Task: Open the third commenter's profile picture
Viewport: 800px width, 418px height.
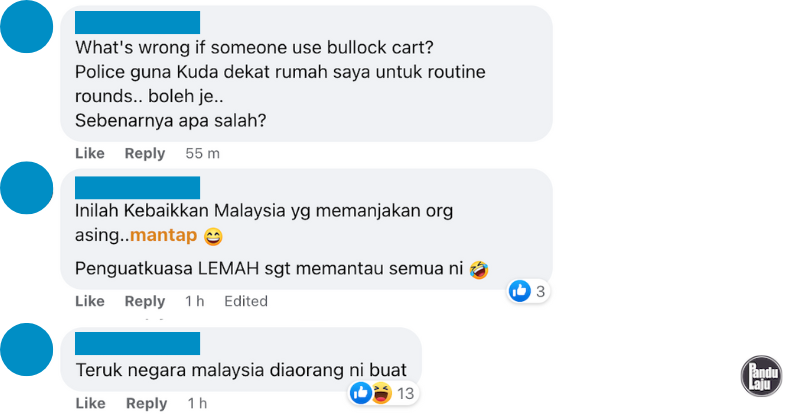Action: [27, 350]
